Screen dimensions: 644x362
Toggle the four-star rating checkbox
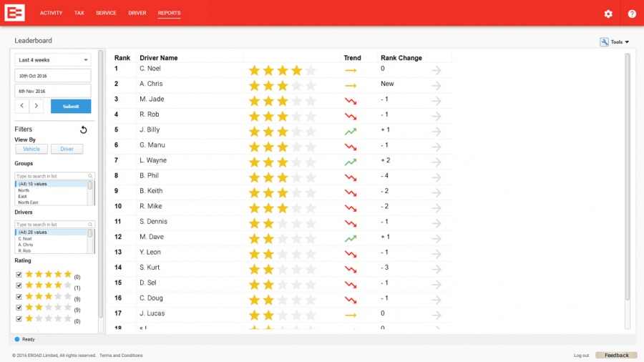pos(19,285)
